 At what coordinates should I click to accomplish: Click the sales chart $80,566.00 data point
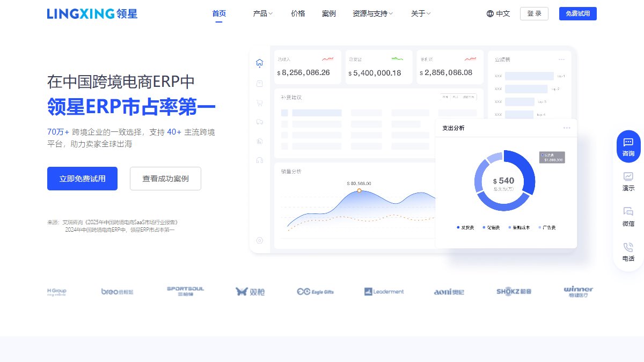click(x=359, y=190)
